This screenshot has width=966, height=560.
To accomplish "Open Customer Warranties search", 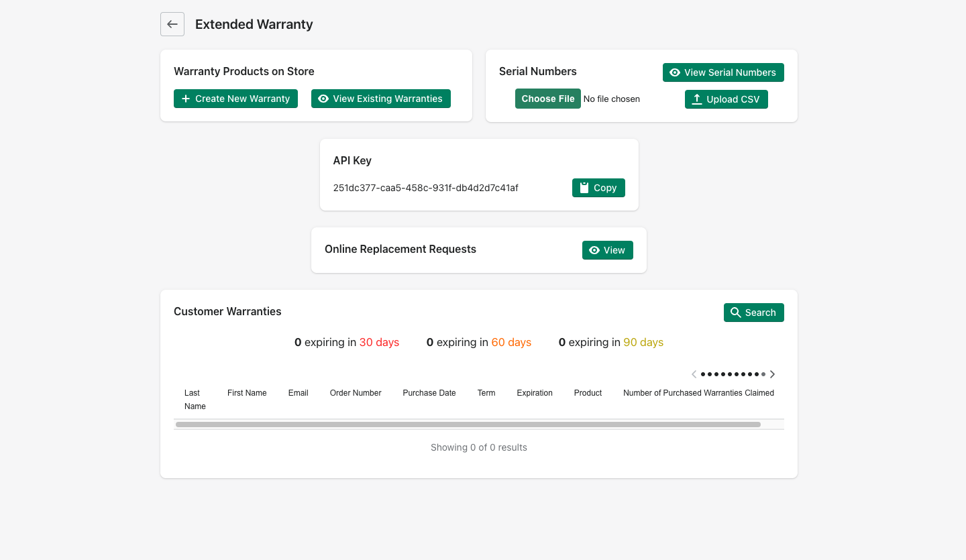I will coord(753,313).
